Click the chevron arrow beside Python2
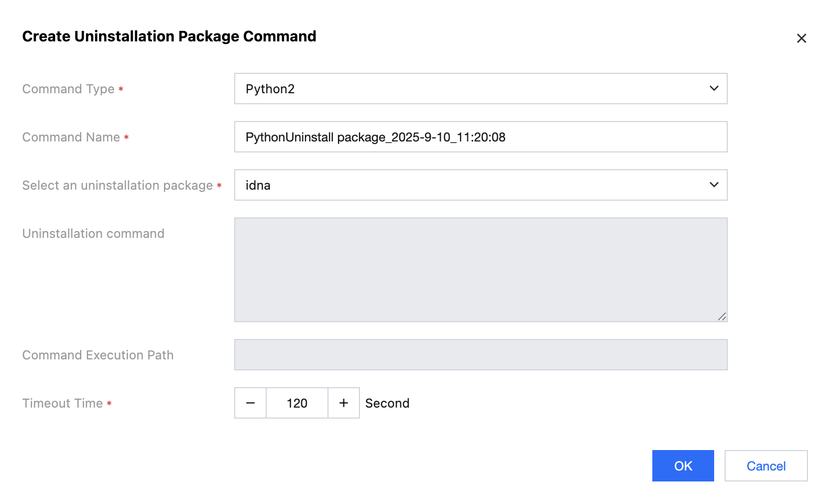Image resolution: width=831 pixels, height=504 pixels. click(x=714, y=89)
